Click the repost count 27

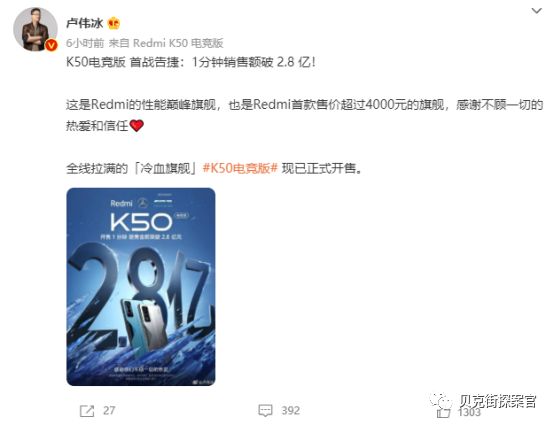(109, 410)
